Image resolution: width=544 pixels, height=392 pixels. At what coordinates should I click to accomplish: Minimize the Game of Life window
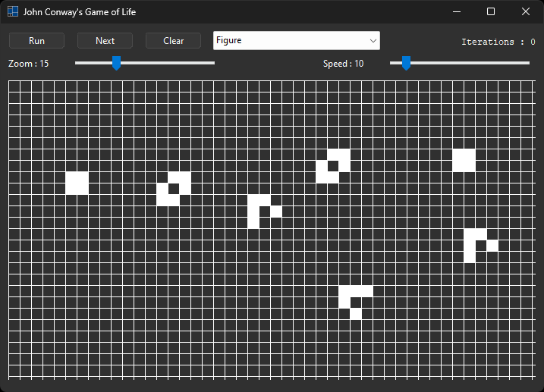pos(456,11)
